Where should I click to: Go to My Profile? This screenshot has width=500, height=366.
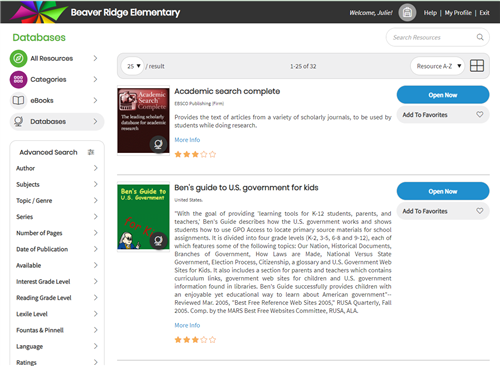point(458,13)
